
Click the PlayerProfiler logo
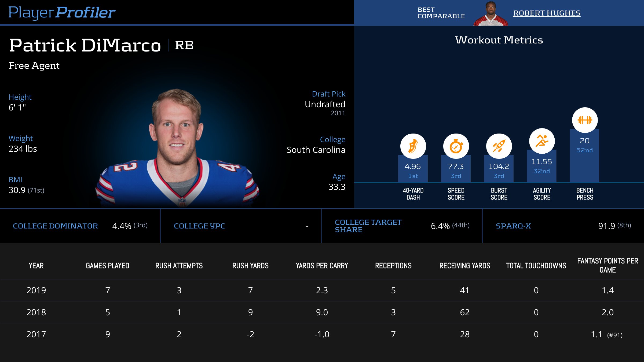(x=62, y=12)
